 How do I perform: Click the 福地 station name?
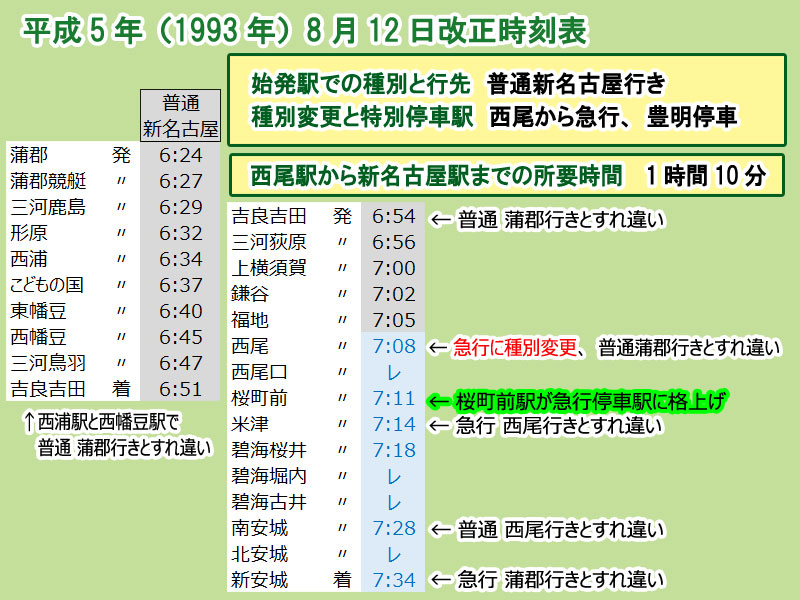[250, 320]
